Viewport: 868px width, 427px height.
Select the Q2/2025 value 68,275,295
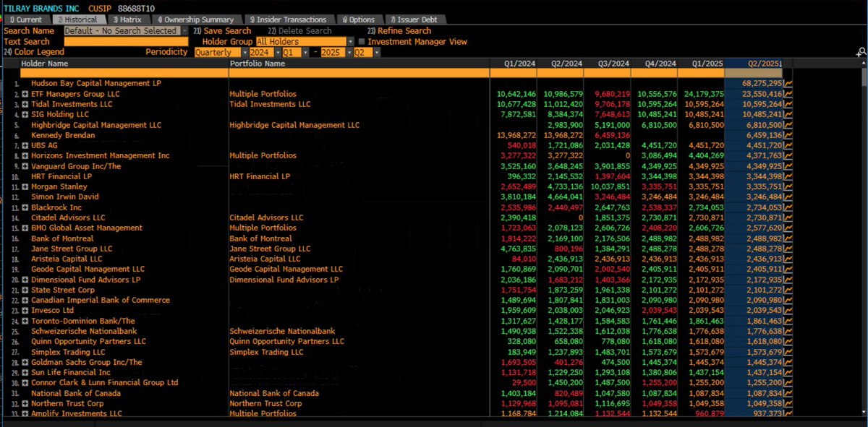762,84
